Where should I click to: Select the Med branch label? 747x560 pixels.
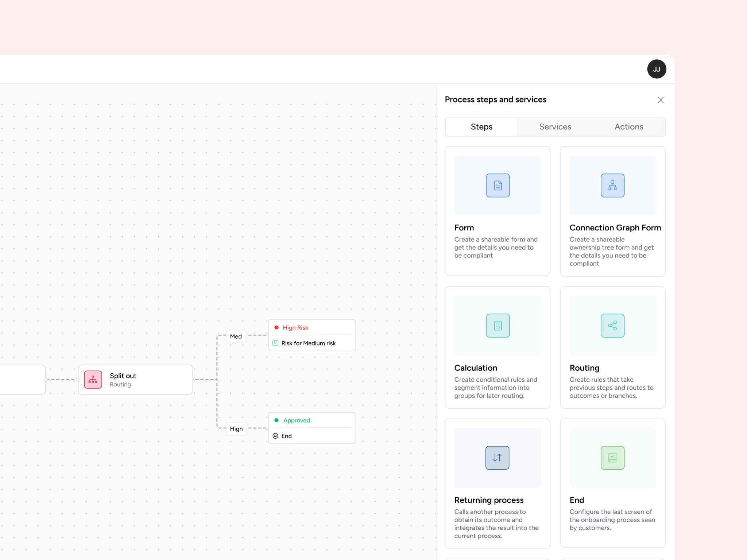(236, 336)
